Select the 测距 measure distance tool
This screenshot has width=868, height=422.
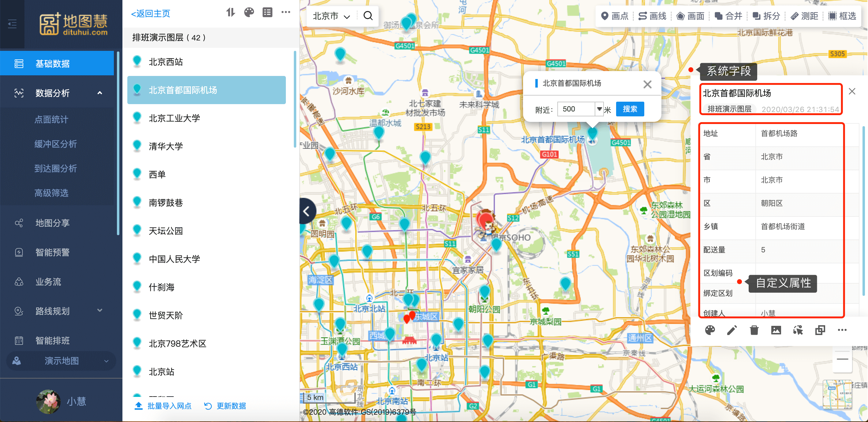(x=804, y=16)
